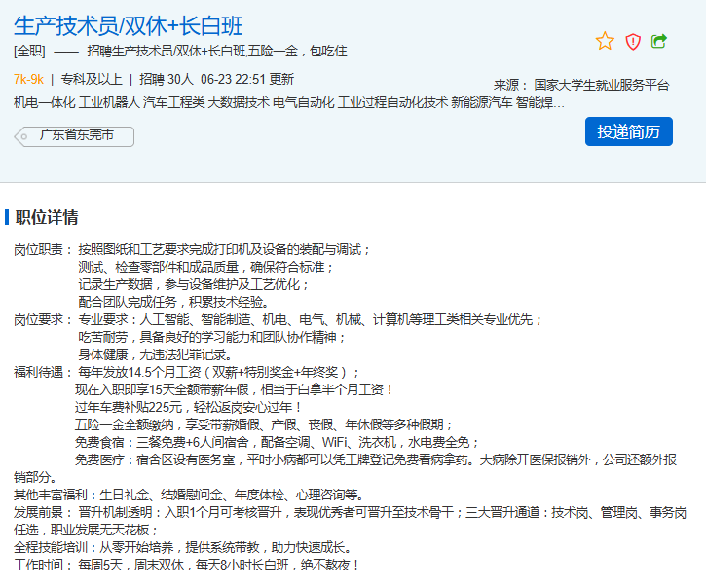Click the star favorite icon
This screenshot has height=588, width=706.
pyautogui.click(x=605, y=41)
